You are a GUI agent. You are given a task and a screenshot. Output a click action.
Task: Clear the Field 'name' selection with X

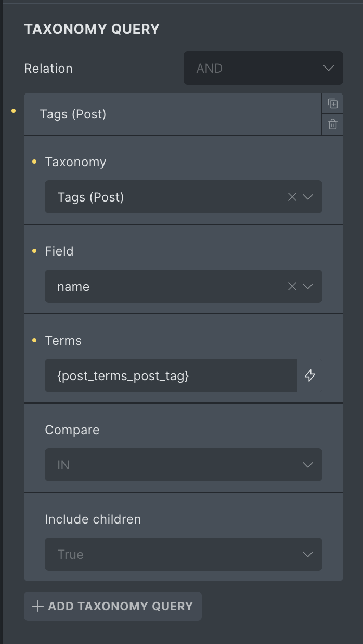292,286
